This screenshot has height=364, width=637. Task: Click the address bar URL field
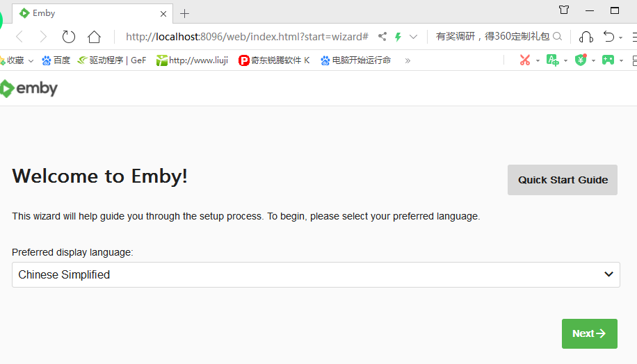[x=247, y=37]
